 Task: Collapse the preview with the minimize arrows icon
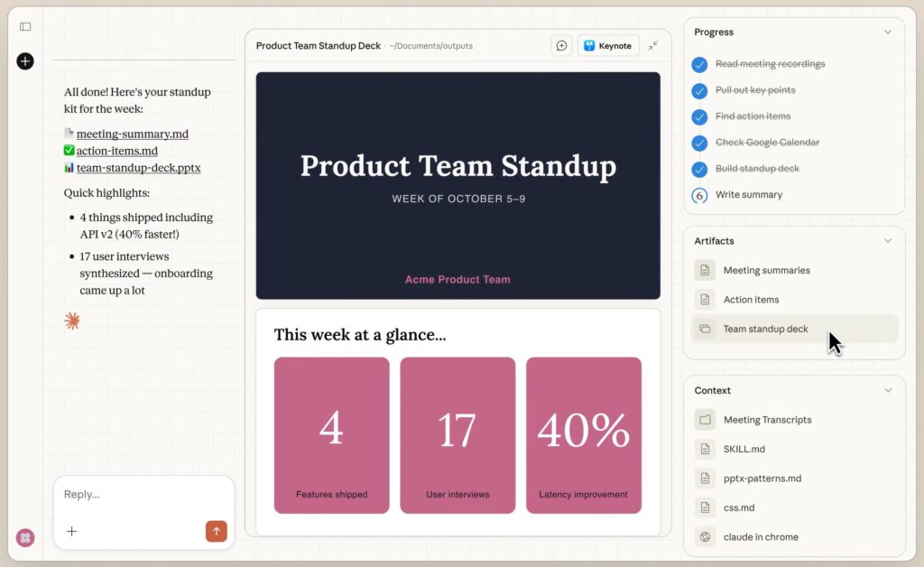[652, 46]
